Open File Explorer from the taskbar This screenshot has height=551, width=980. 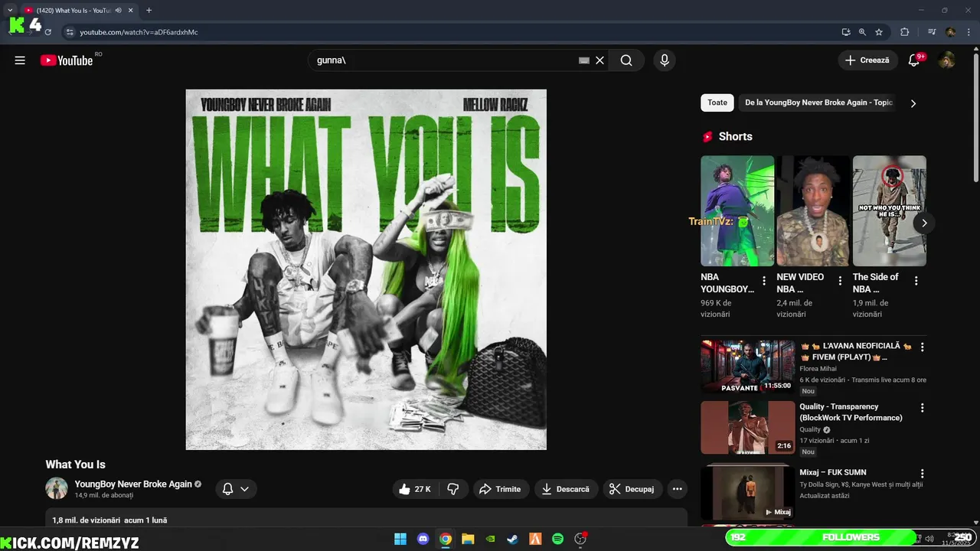[468, 539]
